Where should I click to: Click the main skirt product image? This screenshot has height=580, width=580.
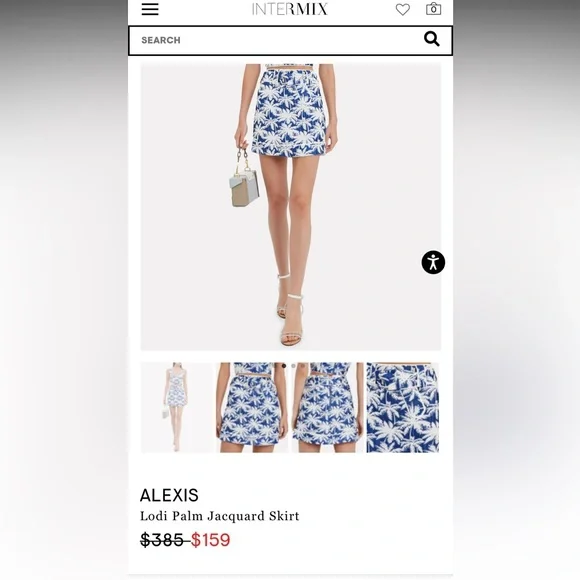[x=291, y=207]
